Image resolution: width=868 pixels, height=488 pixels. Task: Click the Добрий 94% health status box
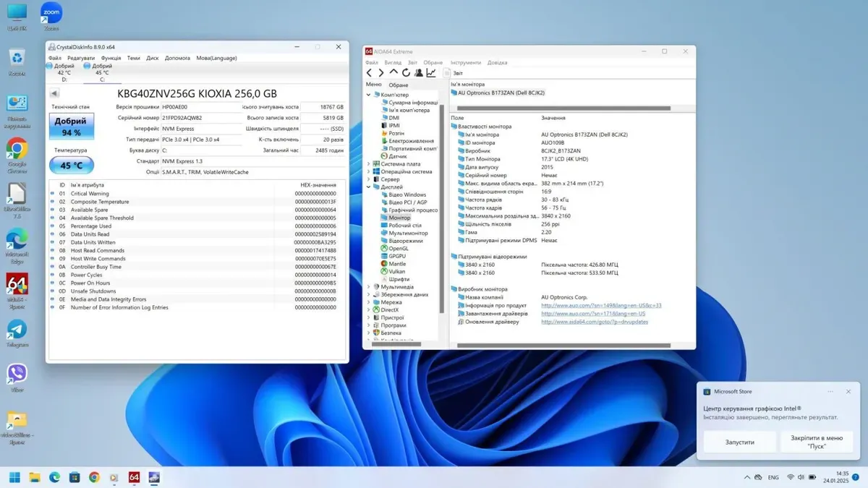click(72, 127)
